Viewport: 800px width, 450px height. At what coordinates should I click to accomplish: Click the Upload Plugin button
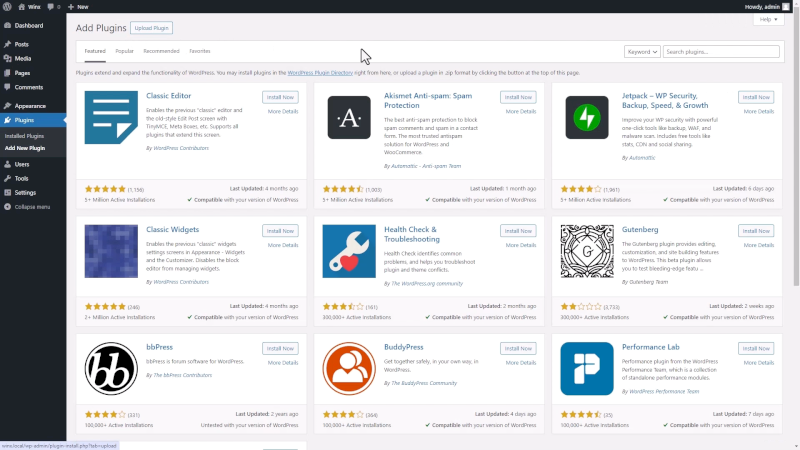[152, 28]
